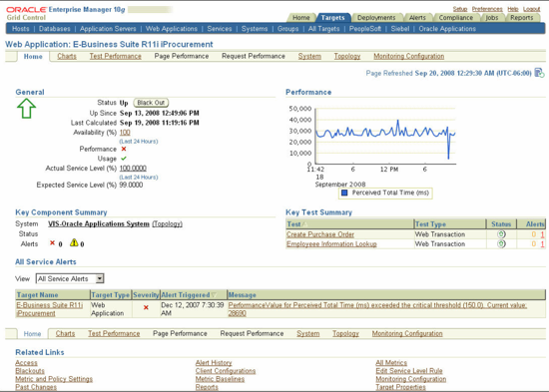This screenshot has width=549, height=392.
Task: Sort by Alert Triggered column arrow
Action: (x=214, y=295)
